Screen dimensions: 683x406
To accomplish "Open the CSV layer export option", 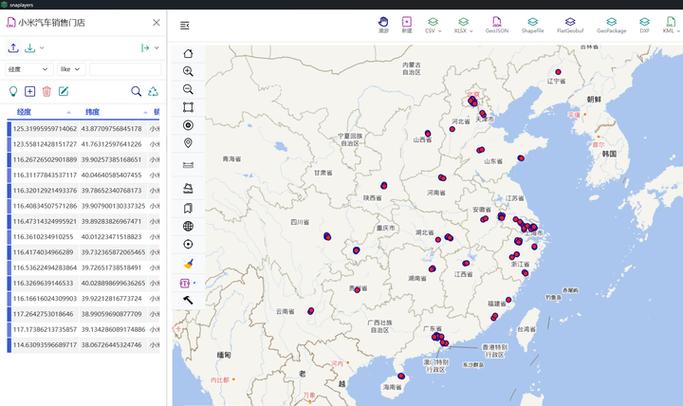I will (x=433, y=25).
